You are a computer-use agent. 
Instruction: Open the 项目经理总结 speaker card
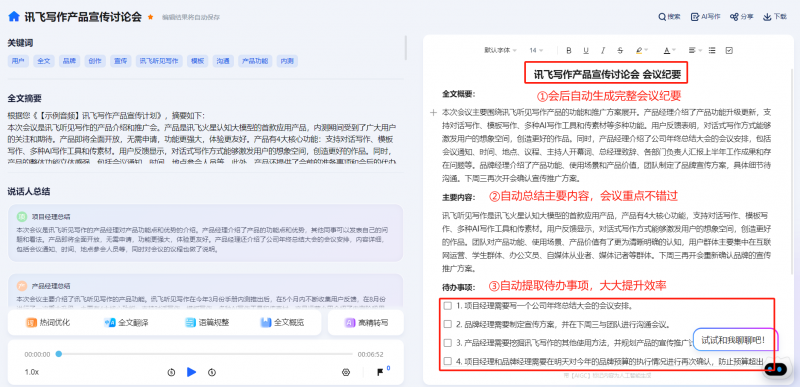tap(206, 233)
